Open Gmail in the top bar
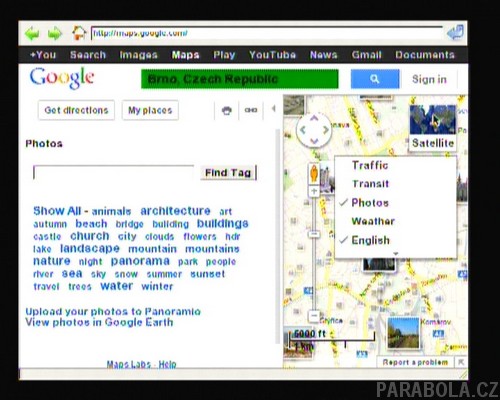Screen dimensions: 500x400 (x=366, y=55)
